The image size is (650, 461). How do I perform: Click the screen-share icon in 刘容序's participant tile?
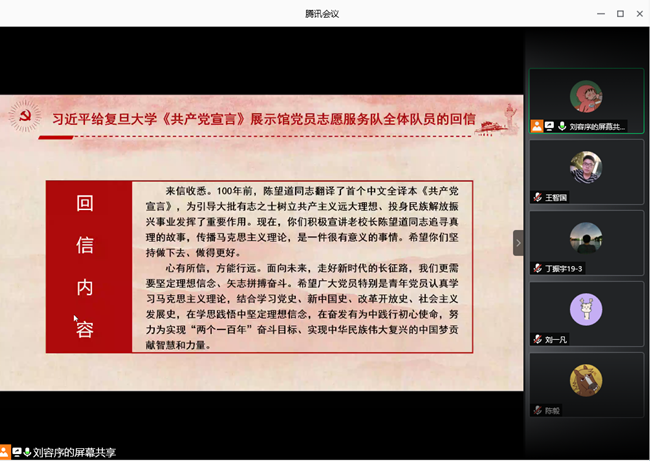549,127
